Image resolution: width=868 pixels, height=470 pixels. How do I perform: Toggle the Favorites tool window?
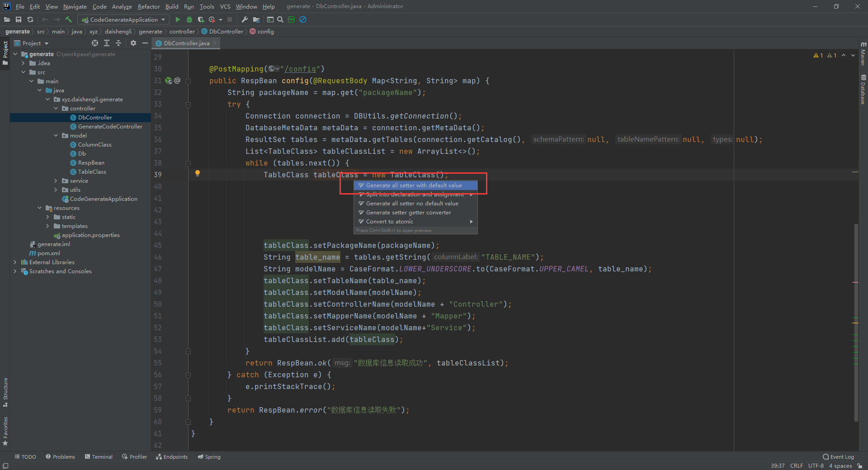[x=5, y=431]
